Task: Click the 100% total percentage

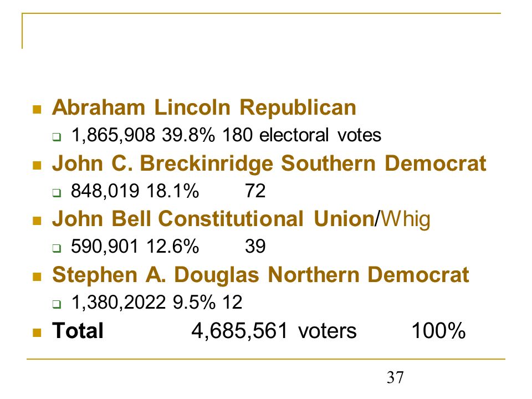Action: pos(438,331)
